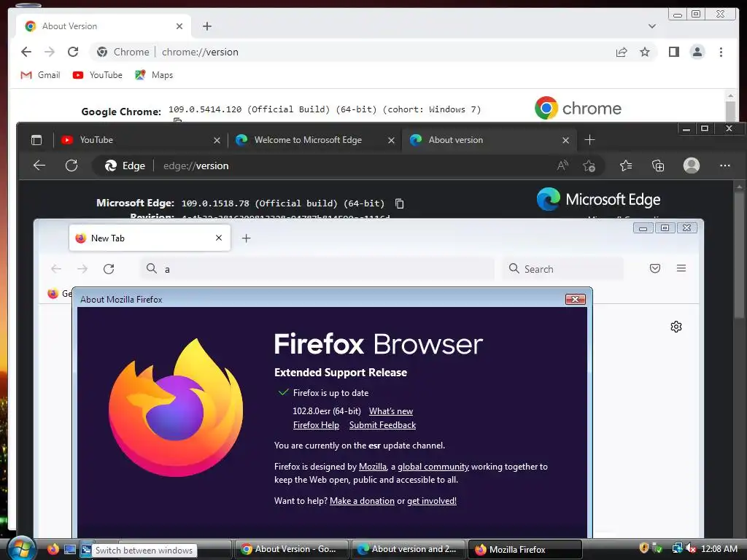
Task: Copy the Microsoft Edge version string
Action: (399, 204)
